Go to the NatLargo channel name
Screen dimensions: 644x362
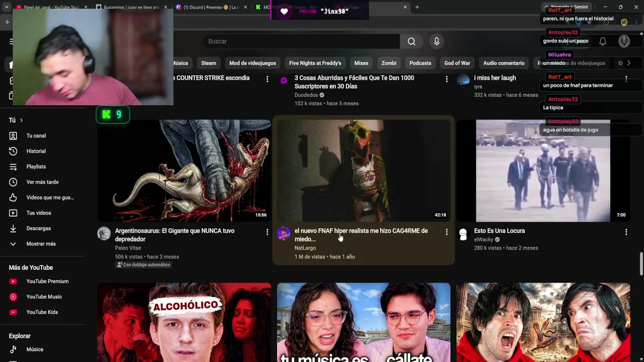(x=305, y=248)
